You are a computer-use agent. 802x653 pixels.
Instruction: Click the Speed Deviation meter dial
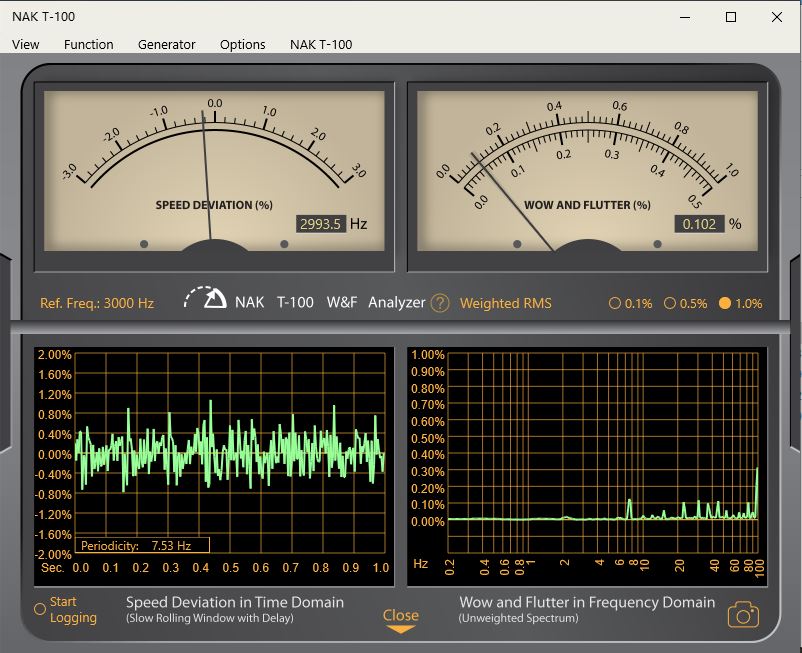pyautogui.click(x=214, y=171)
